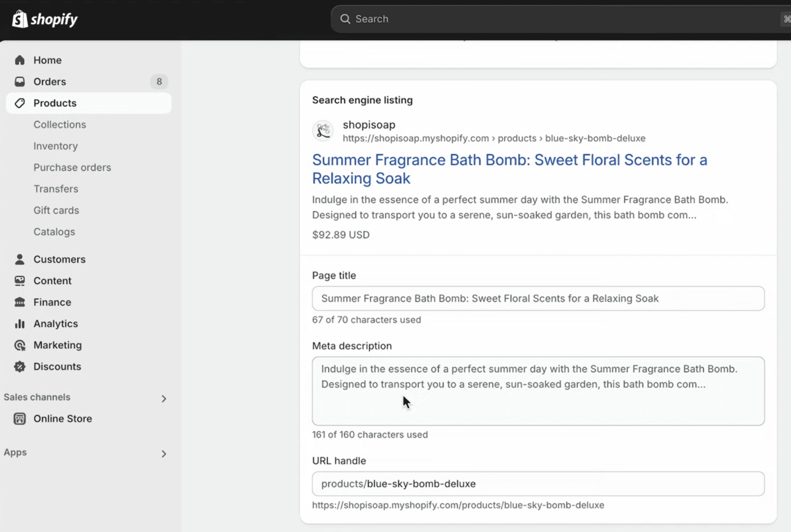791x532 pixels.
Task: Click the Content image icon
Action: 20,280
